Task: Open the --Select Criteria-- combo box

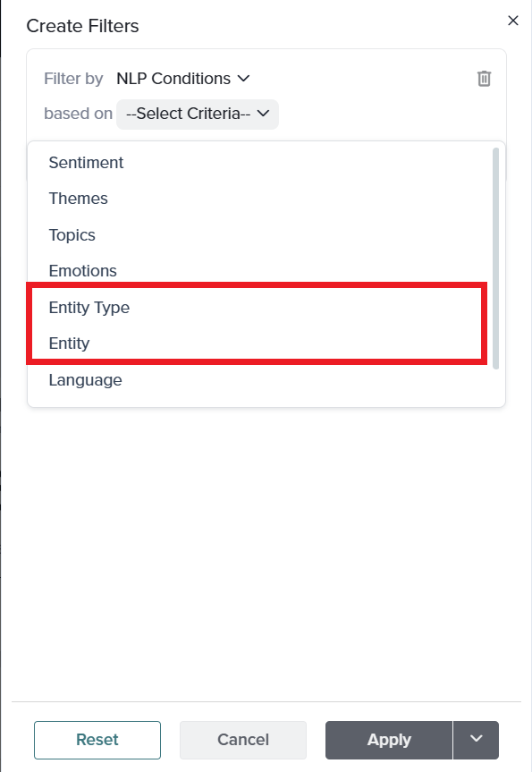Action: click(x=198, y=115)
